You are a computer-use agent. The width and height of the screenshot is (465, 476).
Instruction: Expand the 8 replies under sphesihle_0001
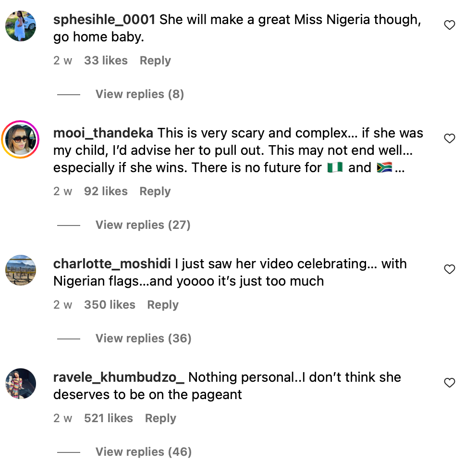click(x=139, y=94)
